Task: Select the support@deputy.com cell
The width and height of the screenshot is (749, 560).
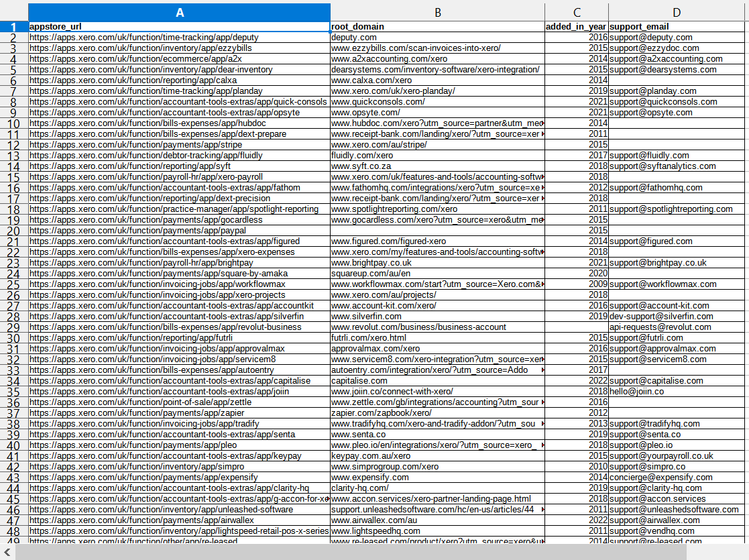Action: [x=677, y=38]
